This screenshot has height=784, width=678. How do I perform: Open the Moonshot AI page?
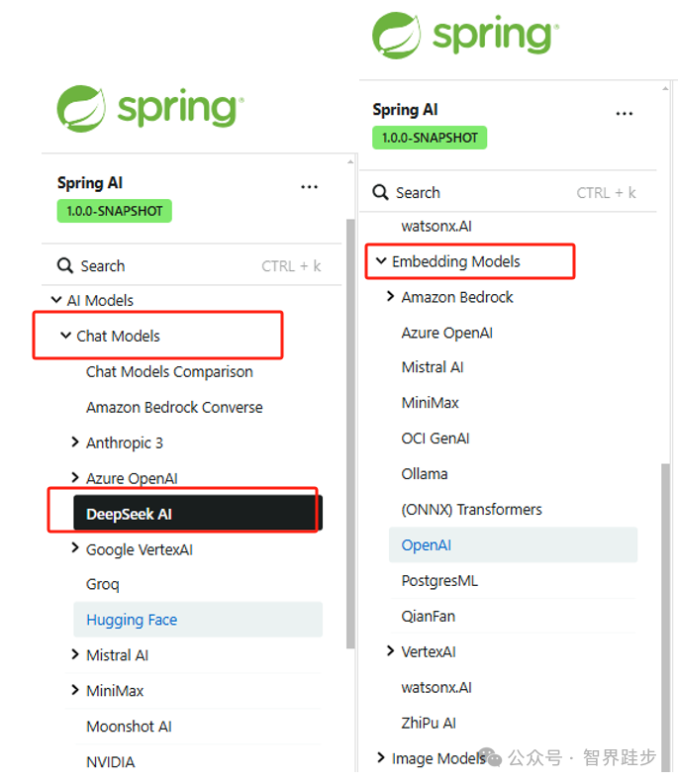coord(129,726)
